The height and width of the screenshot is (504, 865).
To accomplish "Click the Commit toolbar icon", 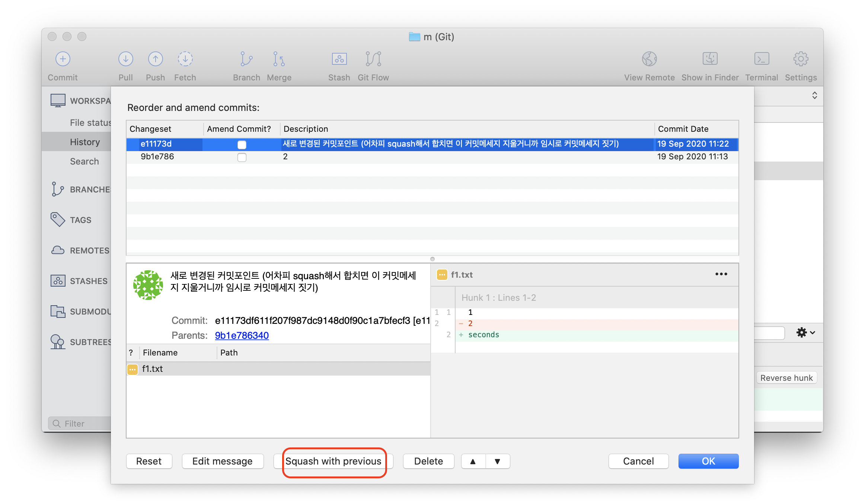I will (x=63, y=59).
